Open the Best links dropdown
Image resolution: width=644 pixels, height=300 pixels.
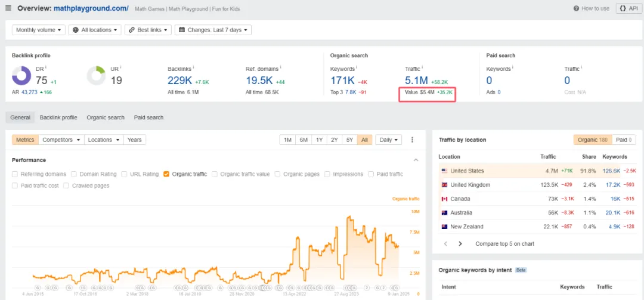148,30
